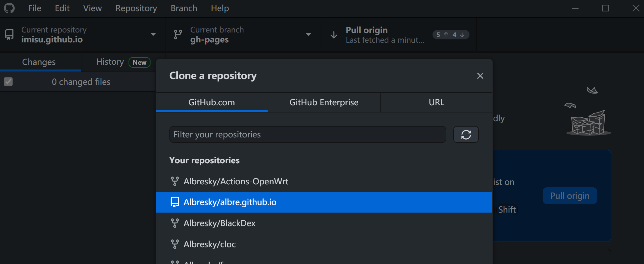644x264 pixels.
Task: Click the current branch git icon
Action: tap(178, 35)
